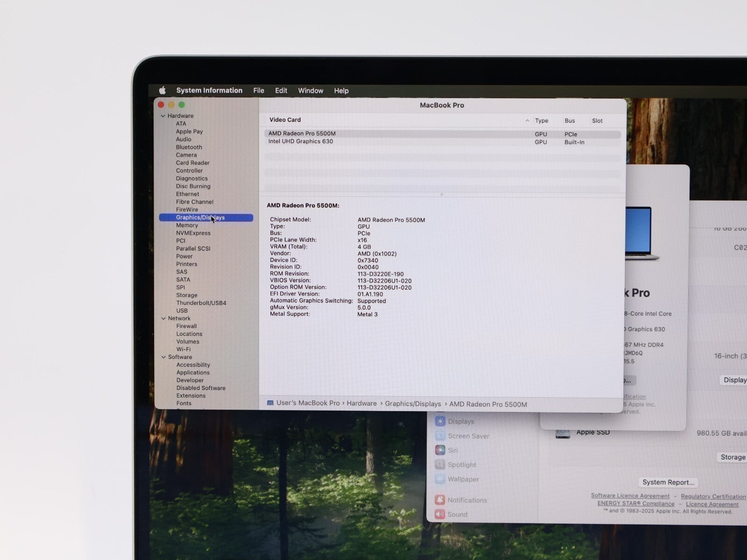Click the Storage settings button
This screenshot has height=560, width=747.
point(733,457)
